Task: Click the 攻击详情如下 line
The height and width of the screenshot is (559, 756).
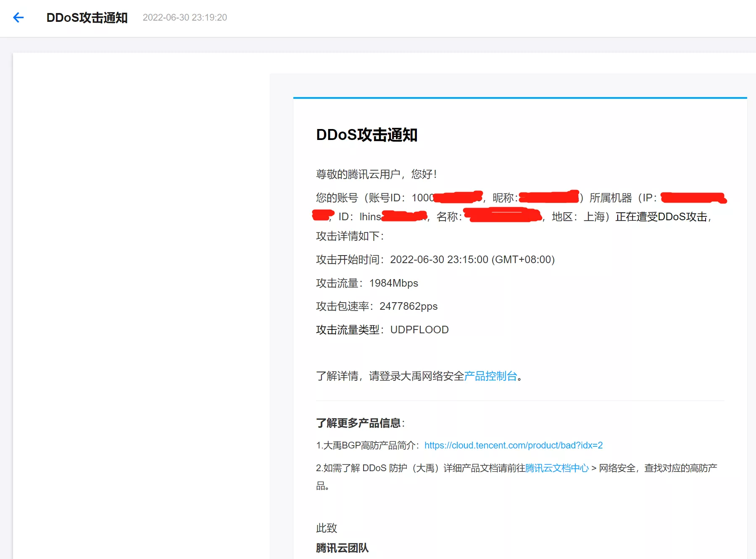Action: (350, 236)
